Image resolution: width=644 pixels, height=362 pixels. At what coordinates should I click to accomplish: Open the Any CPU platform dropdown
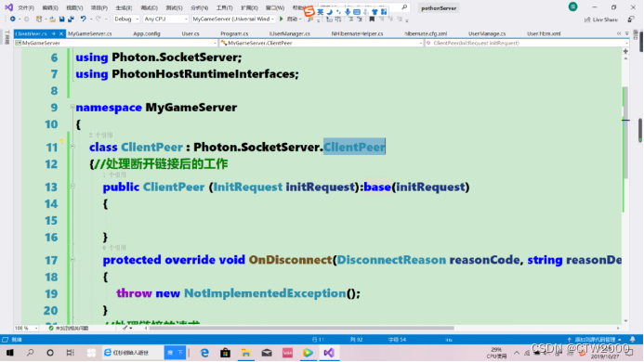165,19
